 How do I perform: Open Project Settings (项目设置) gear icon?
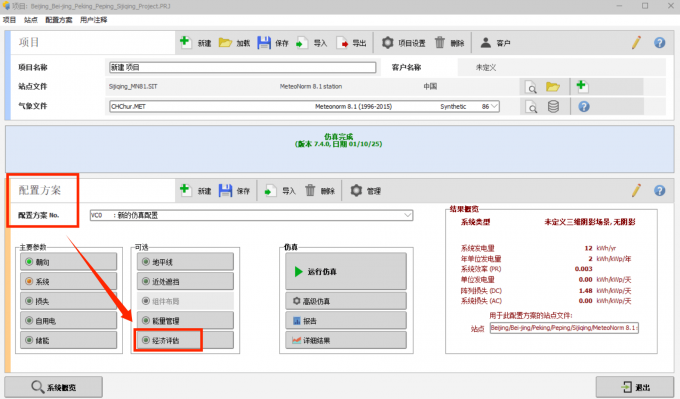[387, 43]
